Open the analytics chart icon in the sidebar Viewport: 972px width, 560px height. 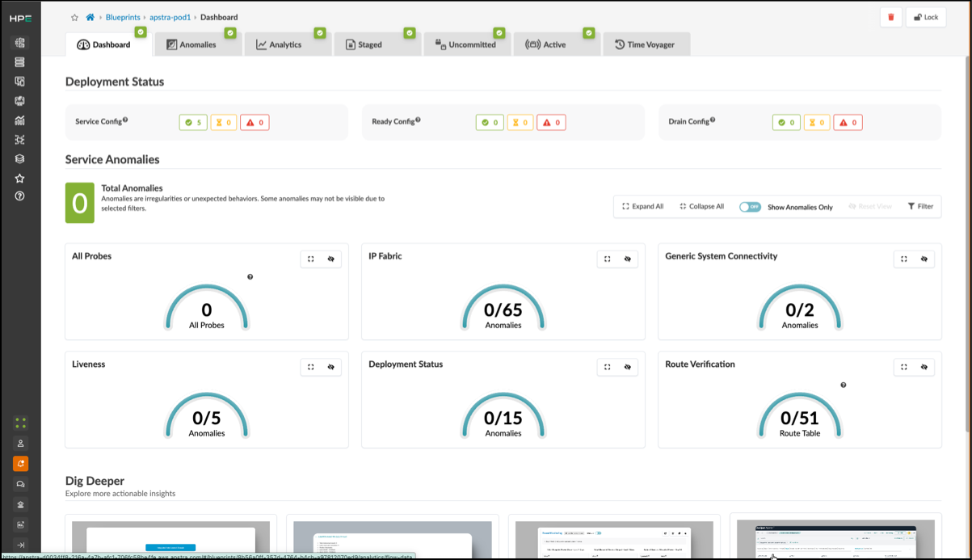(20, 120)
